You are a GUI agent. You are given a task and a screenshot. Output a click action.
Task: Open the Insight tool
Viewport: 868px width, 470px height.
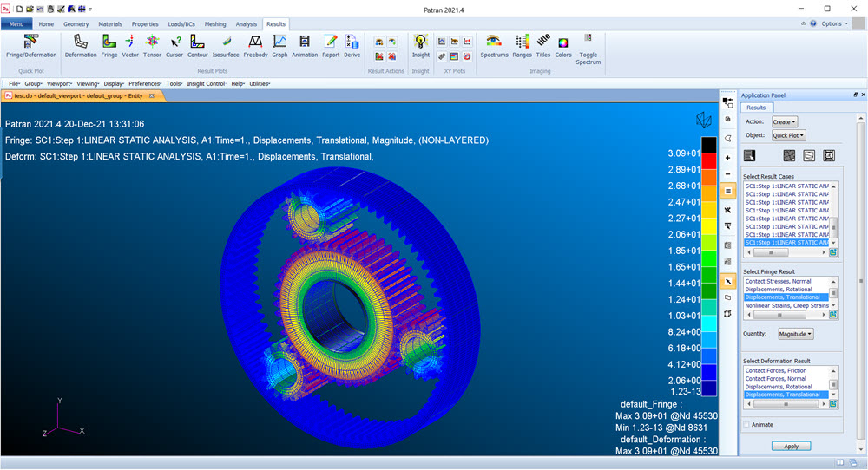pos(421,45)
